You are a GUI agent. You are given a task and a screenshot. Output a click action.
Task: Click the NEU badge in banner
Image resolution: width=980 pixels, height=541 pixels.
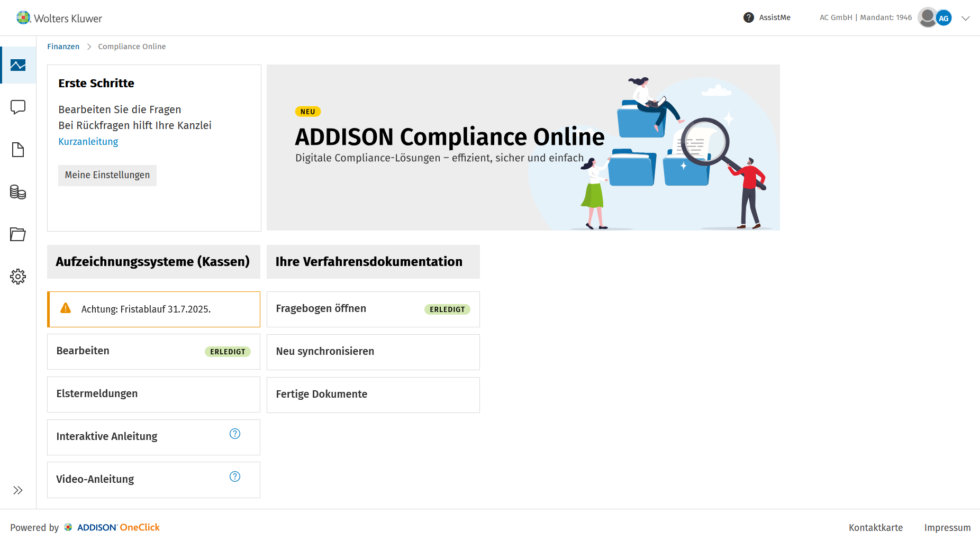[x=308, y=112]
